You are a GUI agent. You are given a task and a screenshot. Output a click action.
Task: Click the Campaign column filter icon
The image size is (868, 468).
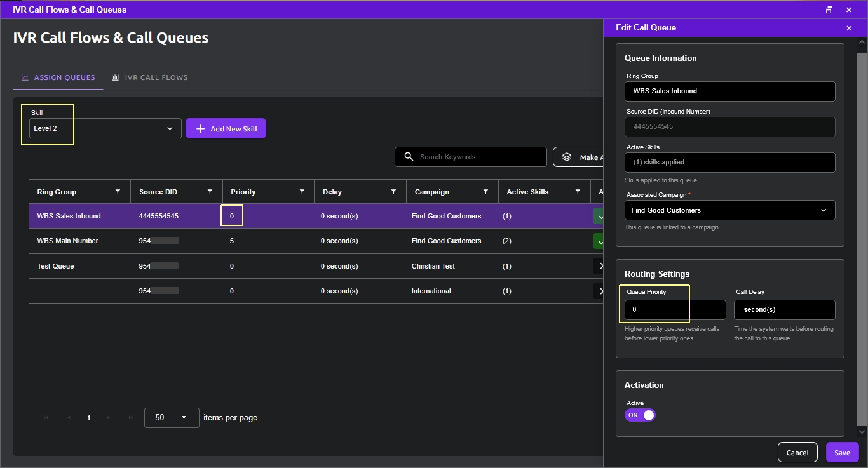(x=485, y=192)
